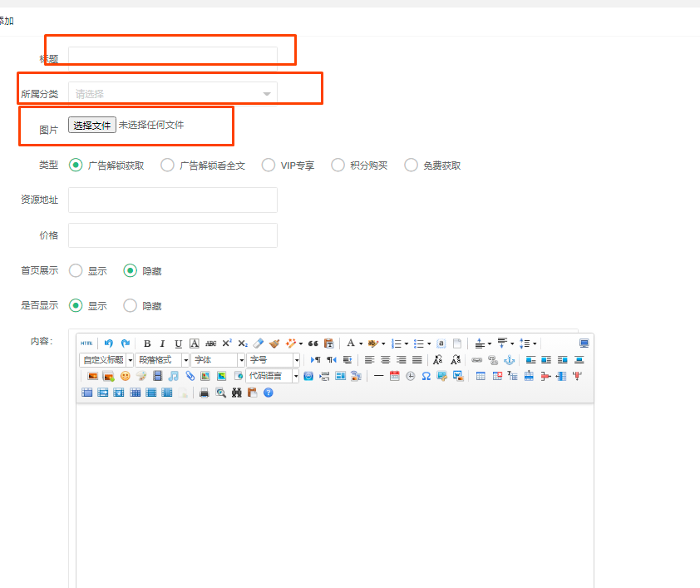The image size is (700, 588).
Task: Open the 所属分类 请选择 dropdown
Action: click(173, 94)
